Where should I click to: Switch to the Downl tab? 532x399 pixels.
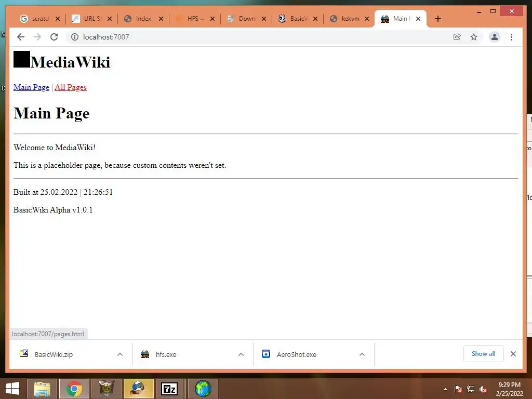tap(241, 19)
